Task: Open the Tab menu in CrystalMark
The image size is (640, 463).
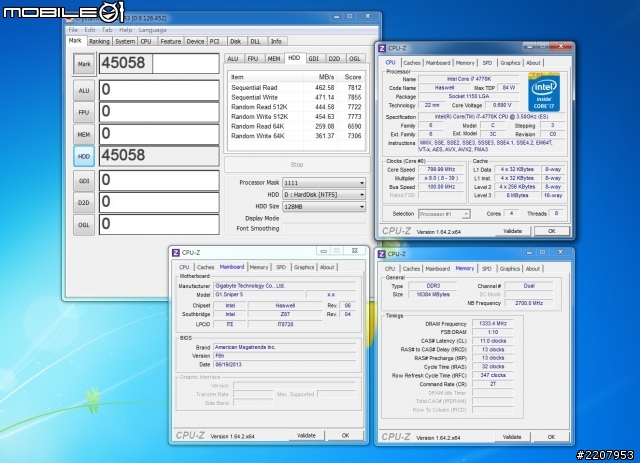Action: (x=107, y=30)
